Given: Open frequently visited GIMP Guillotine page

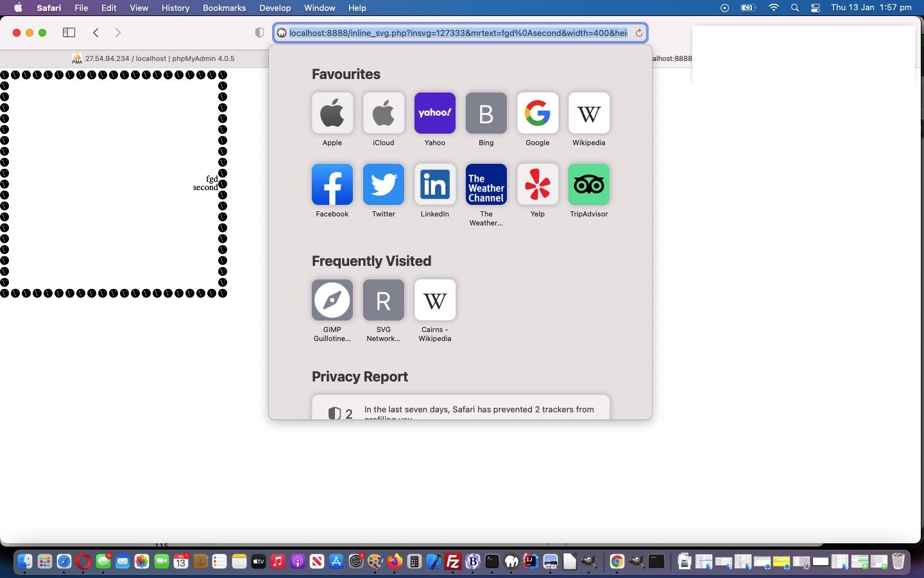Looking at the screenshot, I should 332,300.
